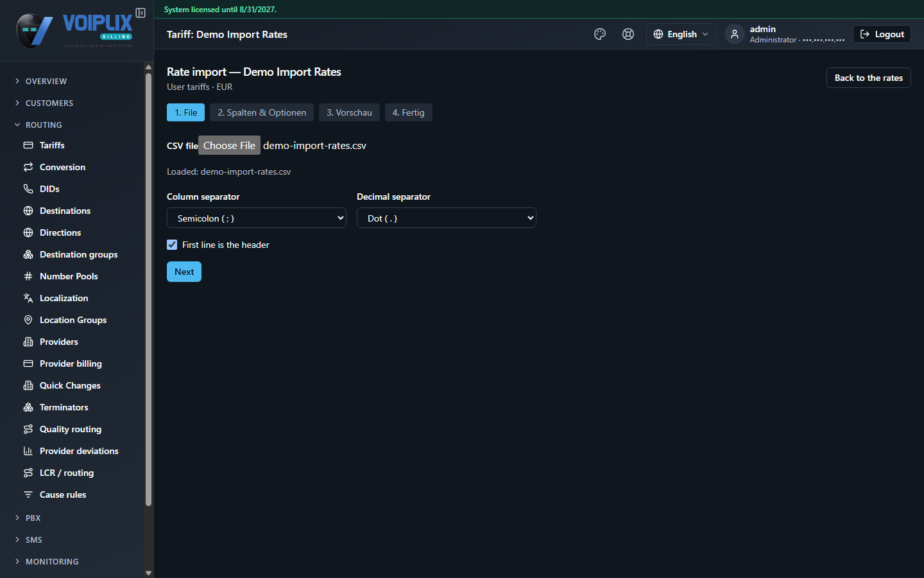This screenshot has height=578, width=924.
Task: Click the sidebar vertical scrollbar
Action: [148, 289]
